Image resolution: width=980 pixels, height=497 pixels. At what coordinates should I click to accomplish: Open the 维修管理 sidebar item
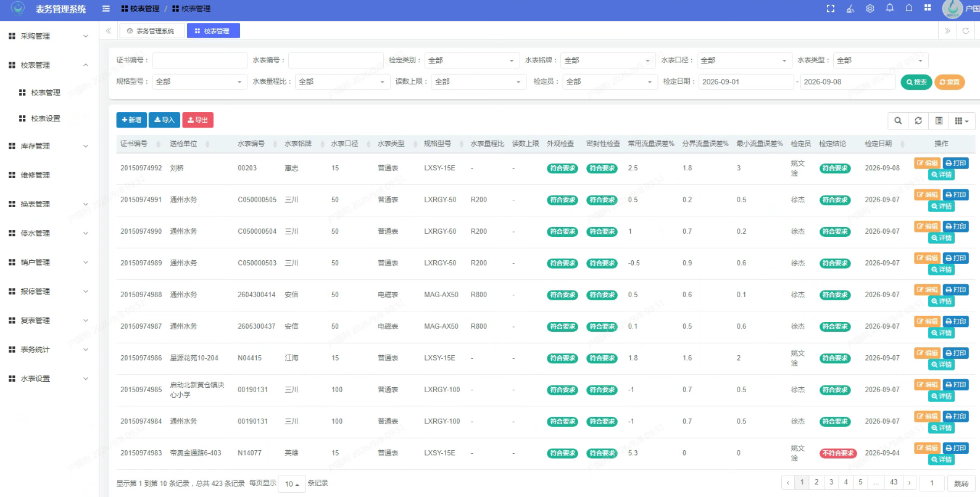(49, 175)
